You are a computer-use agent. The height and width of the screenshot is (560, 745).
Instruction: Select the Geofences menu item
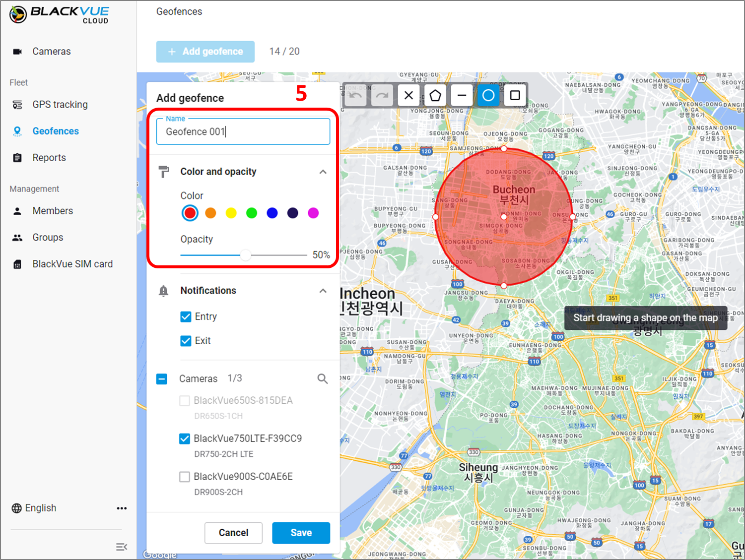coord(56,131)
